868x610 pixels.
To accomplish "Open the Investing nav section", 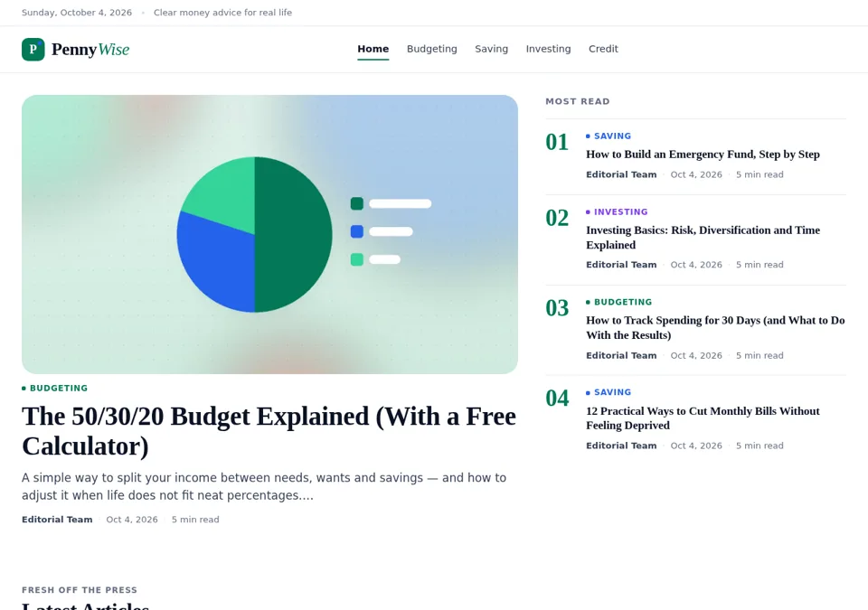I will click(x=548, y=49).
